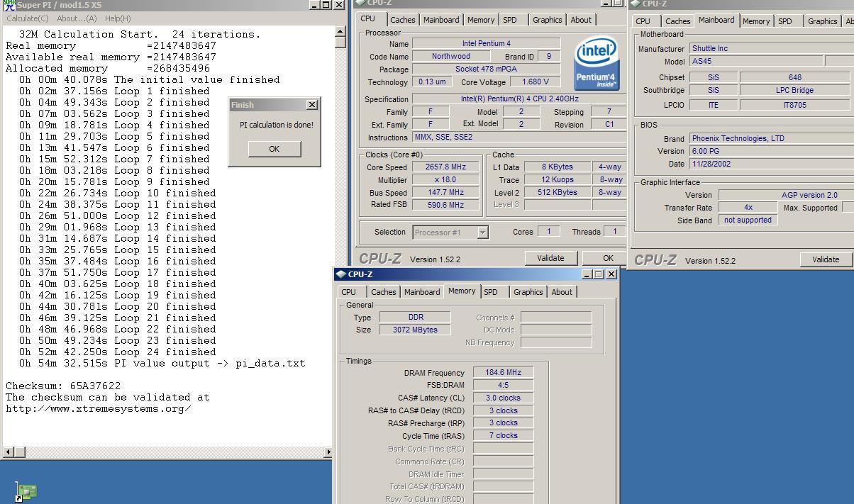The height and width of the screenshot is (504, 854).
Task: Open the About...(A) menu in Super PI
Action: pyautogui.click(x=77, y=18)
